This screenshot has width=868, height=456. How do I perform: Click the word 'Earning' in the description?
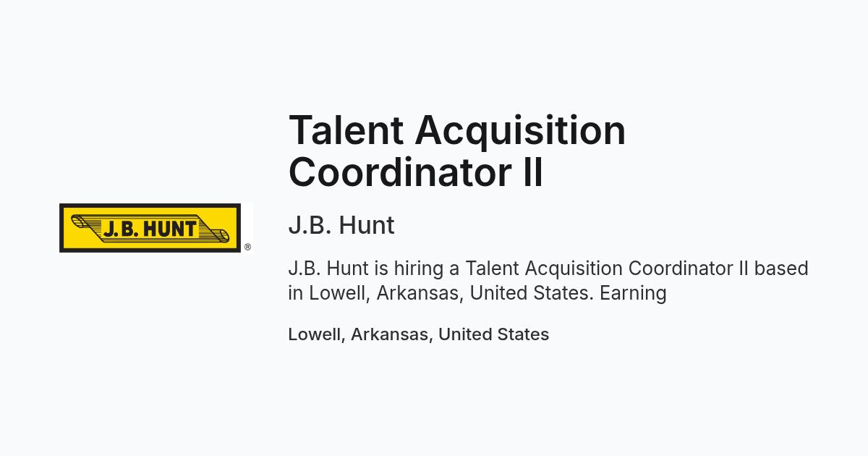[633, 293]
